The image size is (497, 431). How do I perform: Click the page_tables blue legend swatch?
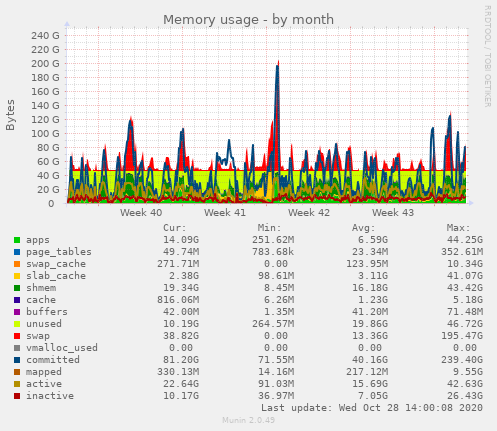click(17, 252)
